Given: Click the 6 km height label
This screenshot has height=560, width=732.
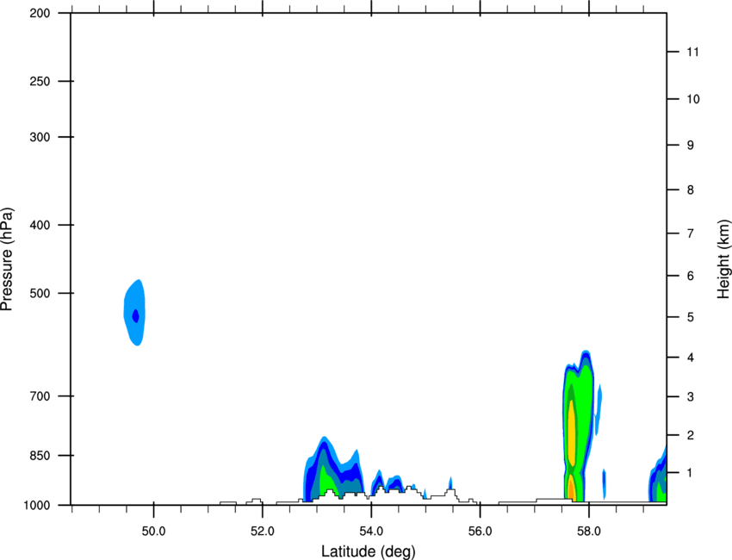Looking at the screenshot, I should click(x=691, y=276).
